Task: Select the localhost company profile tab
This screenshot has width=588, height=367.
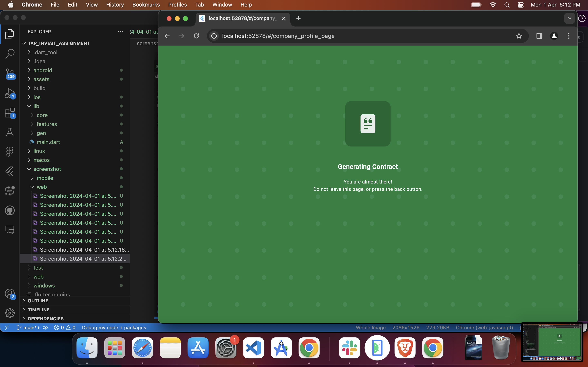Action: (x=242, y=18)
